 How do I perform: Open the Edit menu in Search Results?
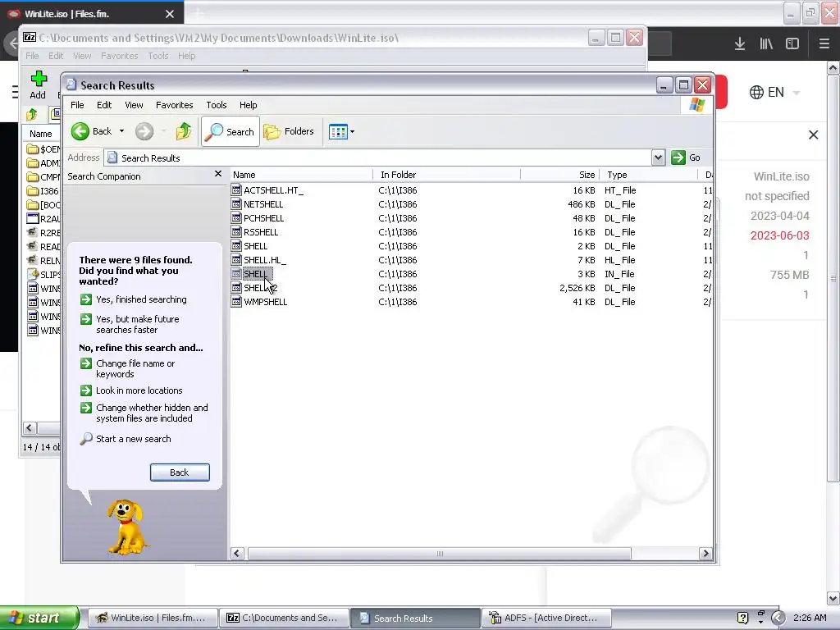tap(104, 105)
